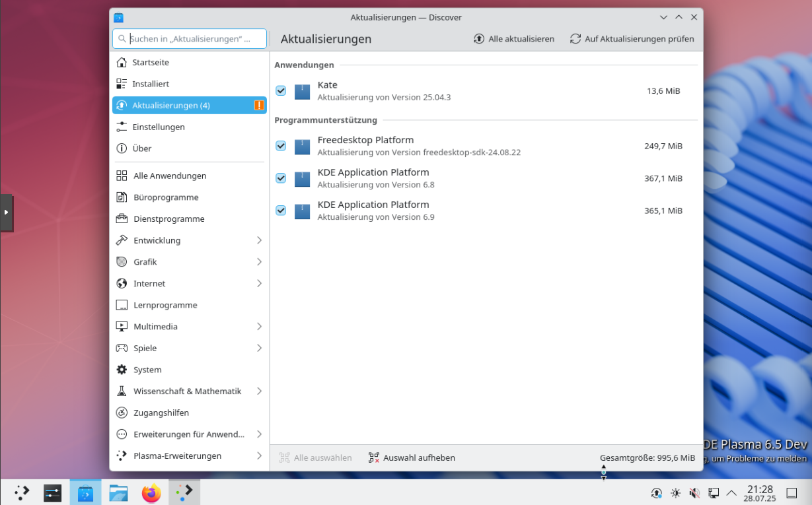The height and width of the screenshot is (505, 812).
Task: Click the Alle Anwendungen grid icon
Action: pos(122,176)
